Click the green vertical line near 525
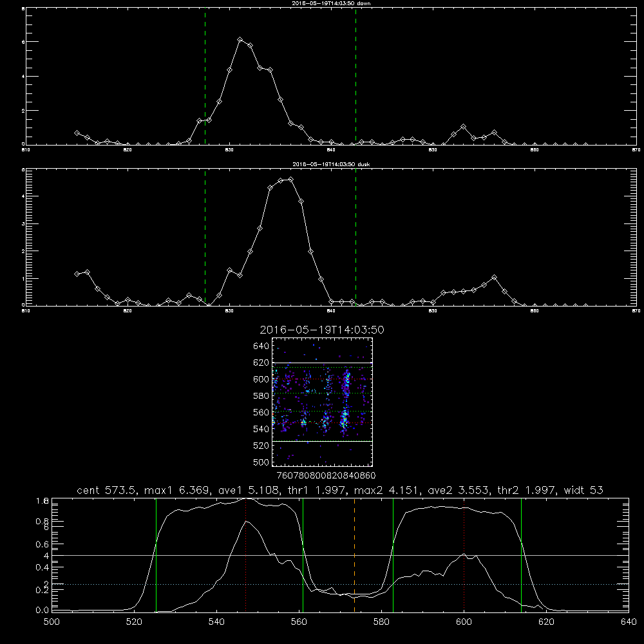The image size is (644, 644). 156,555
